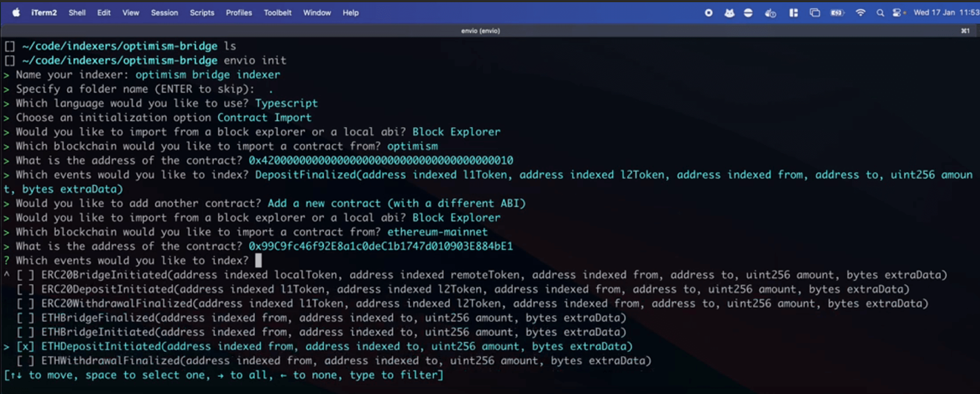Click the second 'Block Explorer' answer

coord(456,218)
